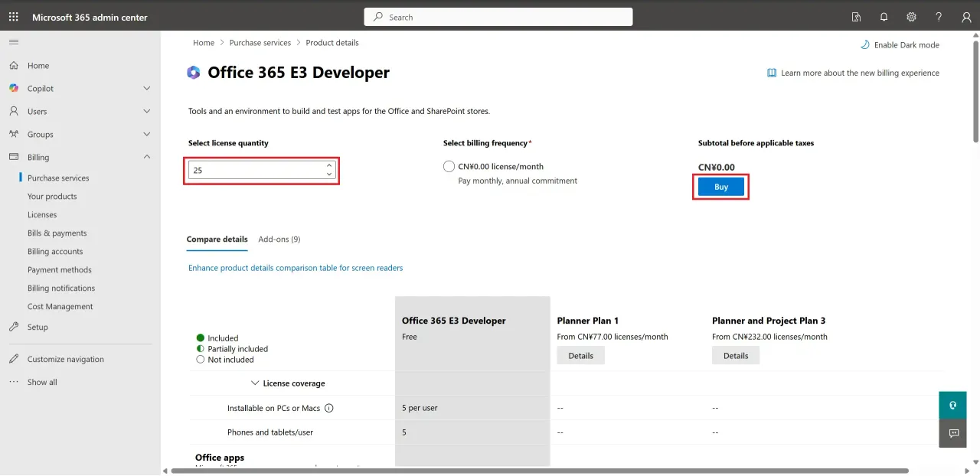Open Details for Planner and Project Plan 3
Viewport: 980px width, 476px height.
(x=736, y=356)
